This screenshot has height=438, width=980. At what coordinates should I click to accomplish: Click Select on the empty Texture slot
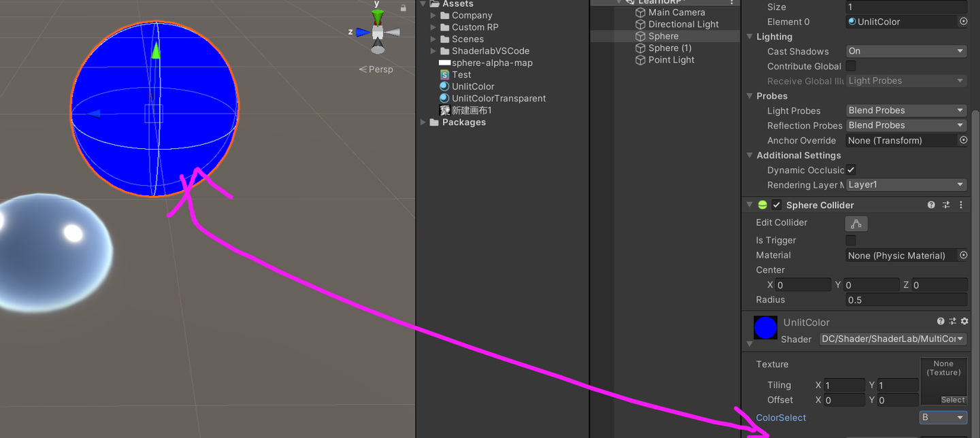(955, 400)
